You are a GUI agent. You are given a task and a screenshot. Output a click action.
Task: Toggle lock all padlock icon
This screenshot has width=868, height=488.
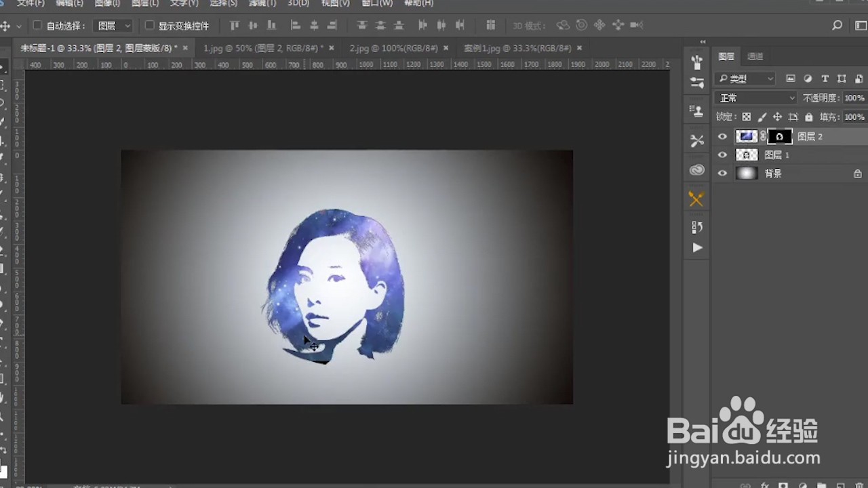(808, 117)
